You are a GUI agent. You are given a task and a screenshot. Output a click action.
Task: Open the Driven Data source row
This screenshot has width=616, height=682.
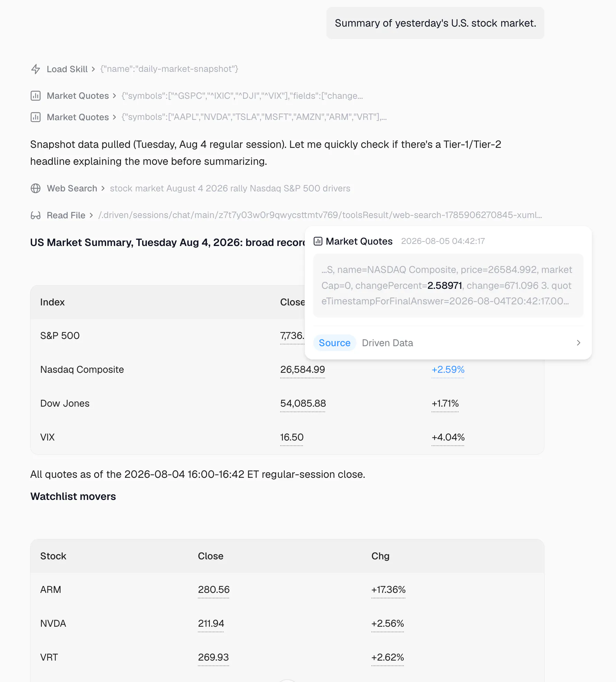coord(448,343)
